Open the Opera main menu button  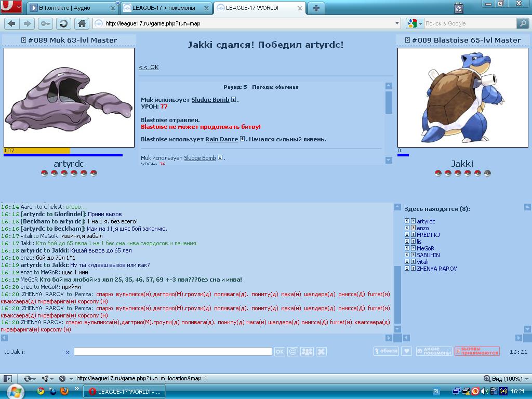11,6
